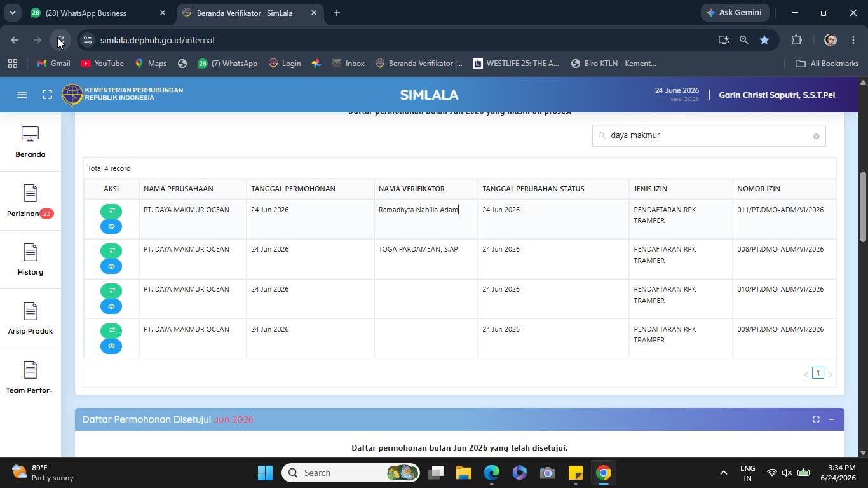This screenshot has height=488, width=868.
Task: View details of permit 009/PT.DMO-ADM/VI/2026 via eye icon
Action: [111, 346]
